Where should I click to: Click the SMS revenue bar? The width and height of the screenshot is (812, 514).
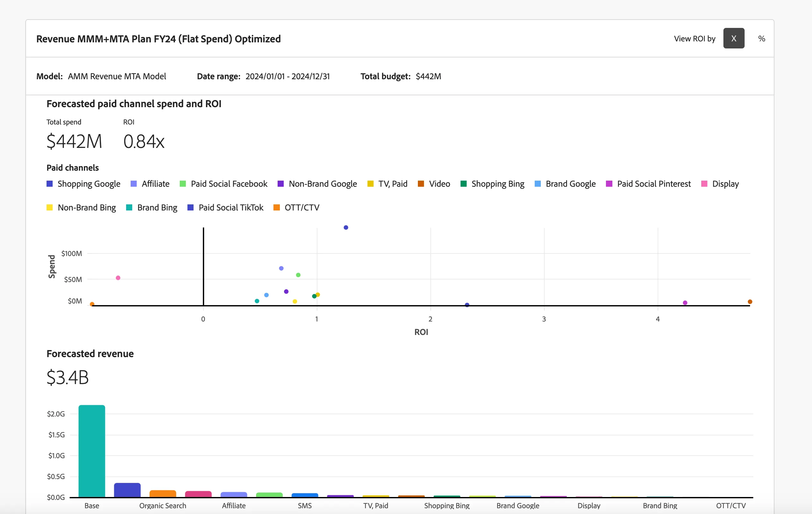pyautogui.click(x=305, y=495)
